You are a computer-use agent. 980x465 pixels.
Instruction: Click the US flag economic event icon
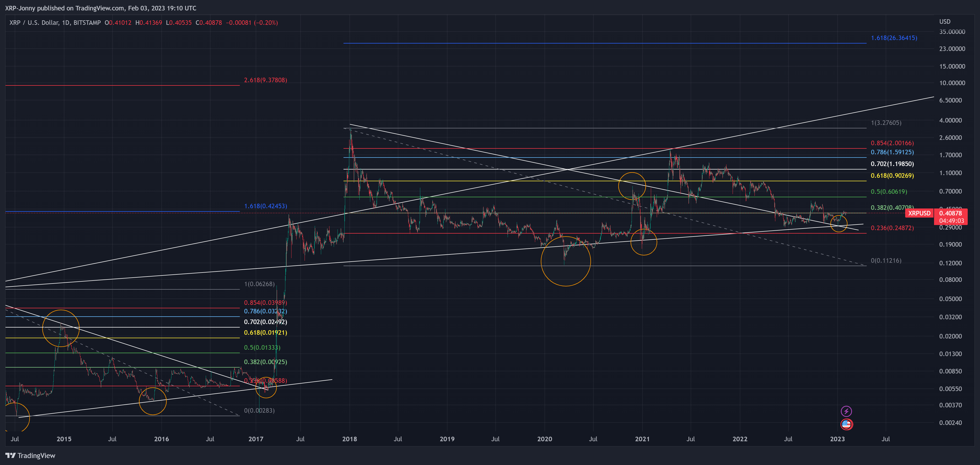(846, 424)
